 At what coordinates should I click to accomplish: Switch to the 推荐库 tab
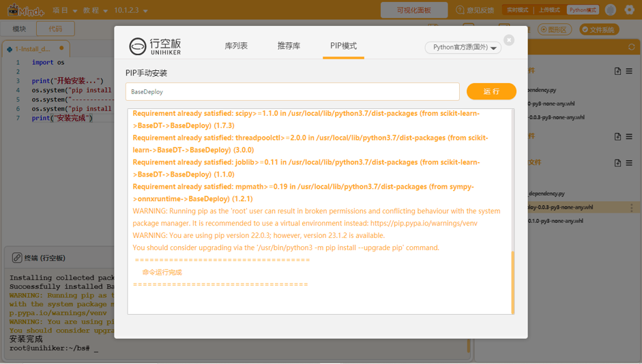pyautogui.click(x=289, y=46)
